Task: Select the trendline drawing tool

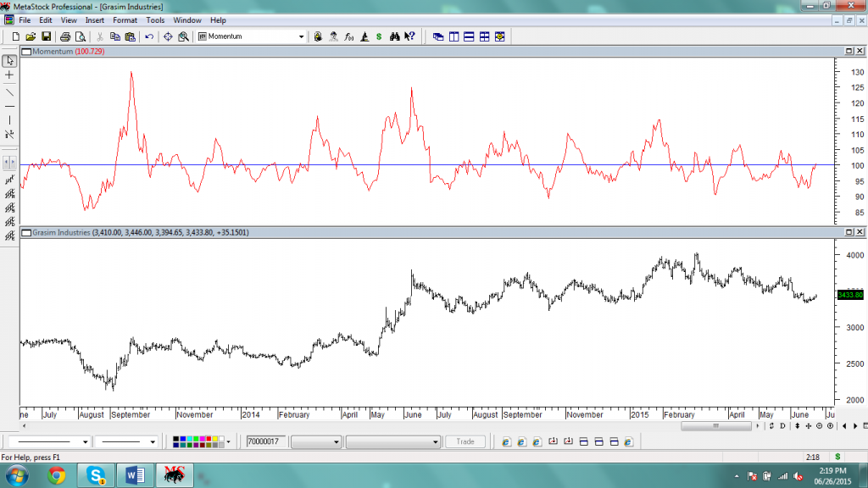Action: (x=9, y=91)
